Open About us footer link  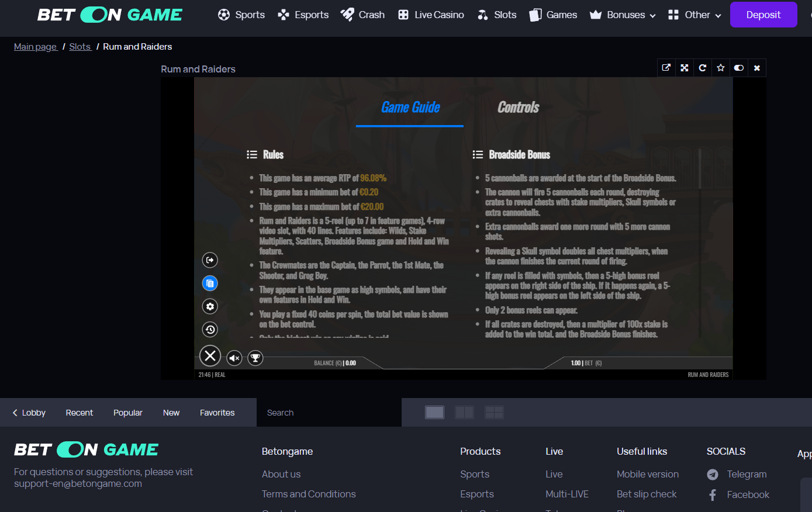point(281,474)
